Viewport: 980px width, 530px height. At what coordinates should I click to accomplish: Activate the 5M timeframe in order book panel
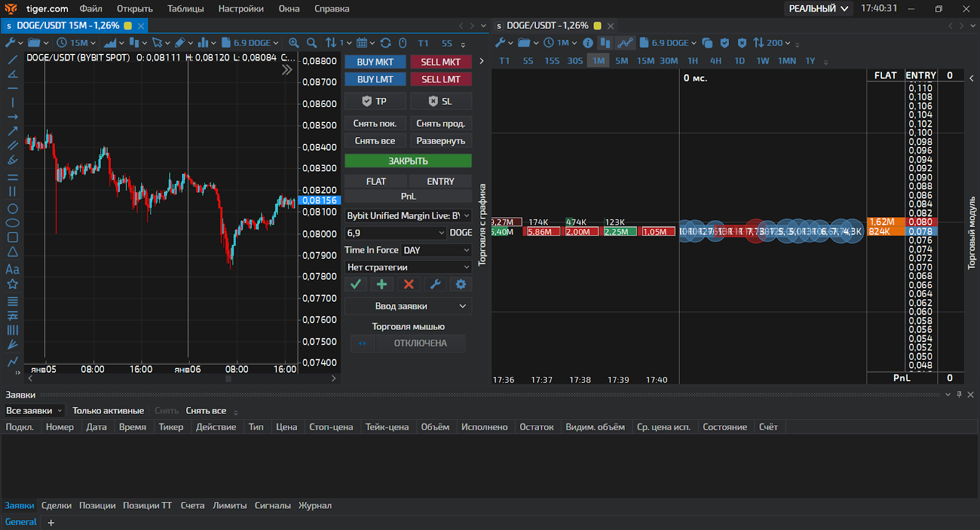622,61
